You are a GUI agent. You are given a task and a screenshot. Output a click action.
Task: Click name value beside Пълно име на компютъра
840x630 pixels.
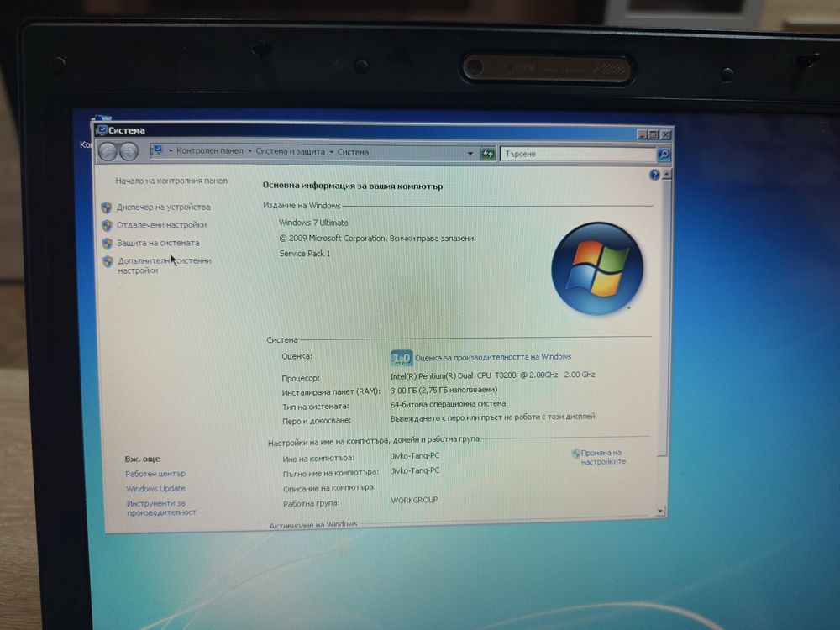point(415,471)
